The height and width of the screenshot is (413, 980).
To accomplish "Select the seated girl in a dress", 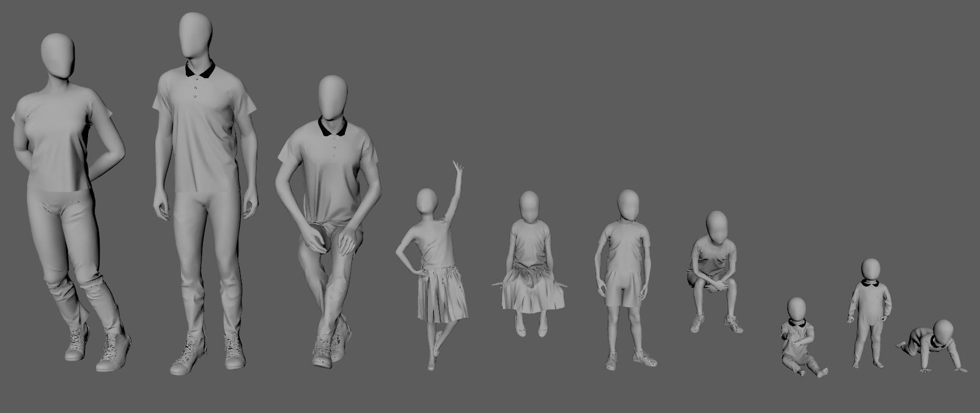I will click(x=529, y=263).
